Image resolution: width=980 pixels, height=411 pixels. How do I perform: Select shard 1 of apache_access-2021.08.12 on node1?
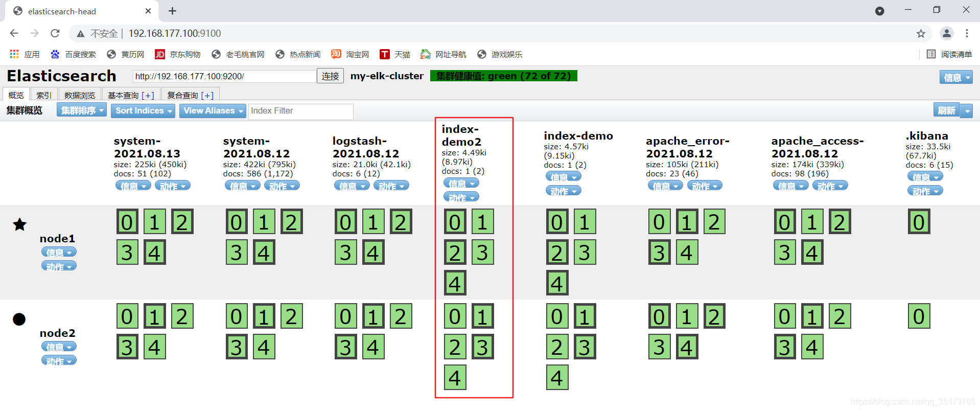(812, 222)
